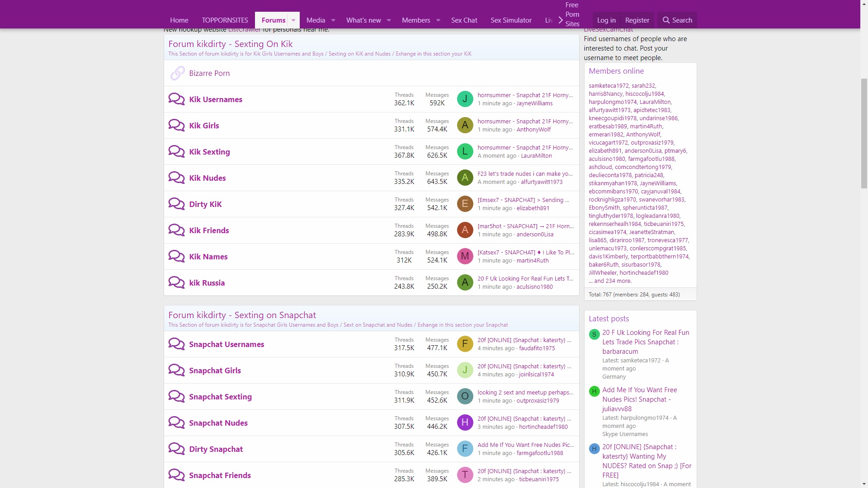Open the EbonySmith member link in Members online
Viewport: 868px width, 488px height.
click(604, 207)
